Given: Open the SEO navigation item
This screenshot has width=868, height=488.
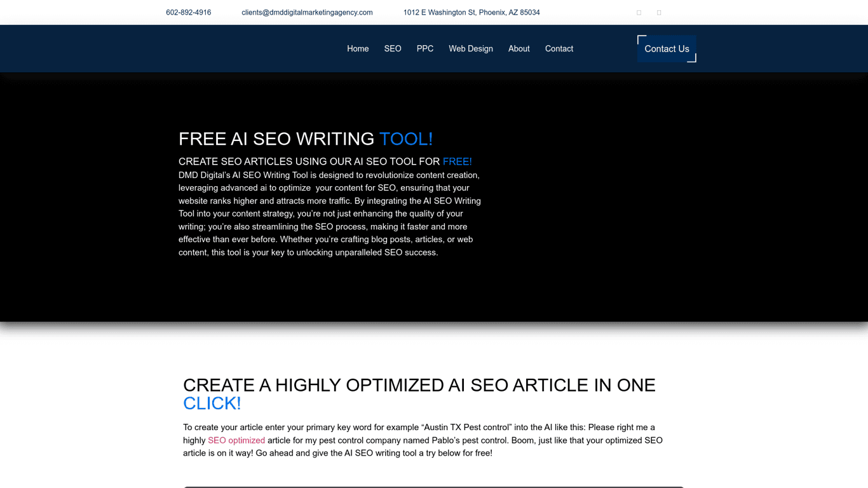Looking at the screenshot, I should click(392, 48).
